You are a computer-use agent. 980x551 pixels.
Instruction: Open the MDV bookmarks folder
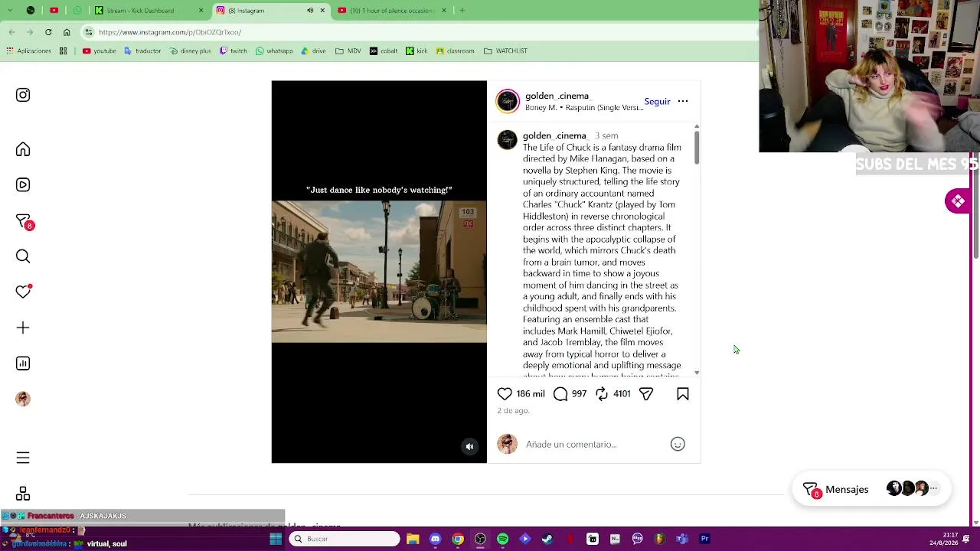(x=348, y=51)
